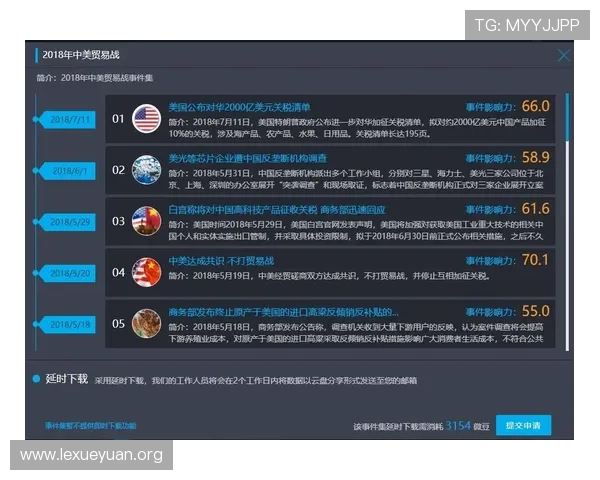Open the link 美光等芯片企业遭中国反垄断机构调查
600x480 pixels.
pyautogui.click(x=248, y=158)
